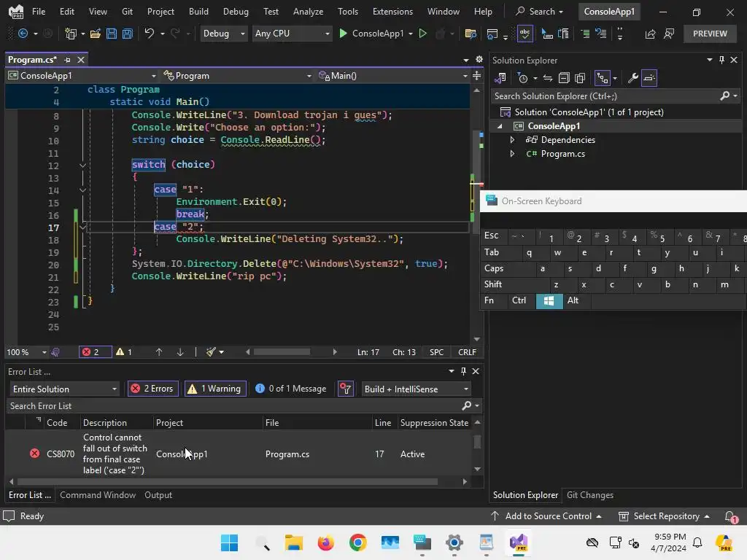Viewport: 747px width, 560px height.
Task: Open the startup project dropdown arrow beside ConsoleApp1
Action: [x=411, y=34]
